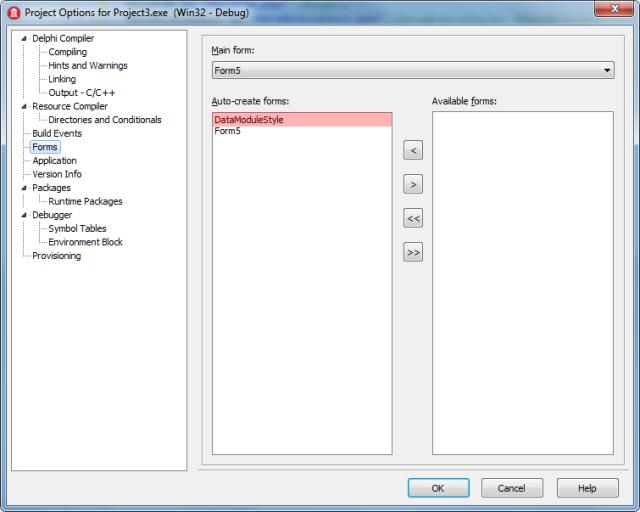Open the Compiling options page
This screenshot has width=640, height=512.
(67, 52)
